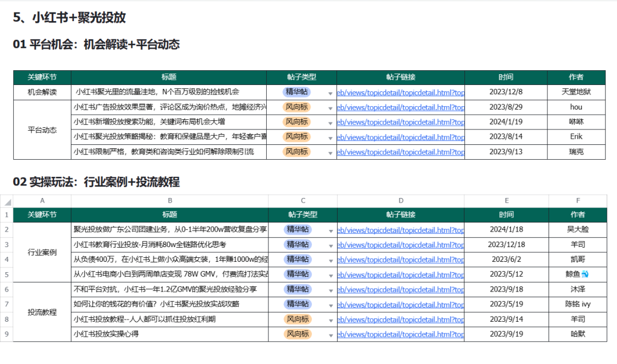Select column B header
This screenshot has height=364, width=617.
point(170,200)
